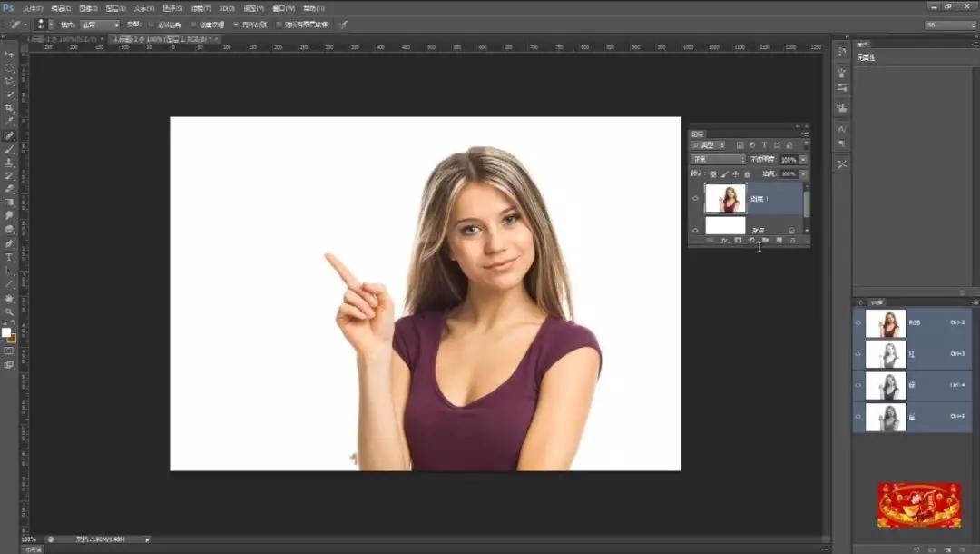
Task: Open Fill slider dropdown arrow
Action: 803,173
